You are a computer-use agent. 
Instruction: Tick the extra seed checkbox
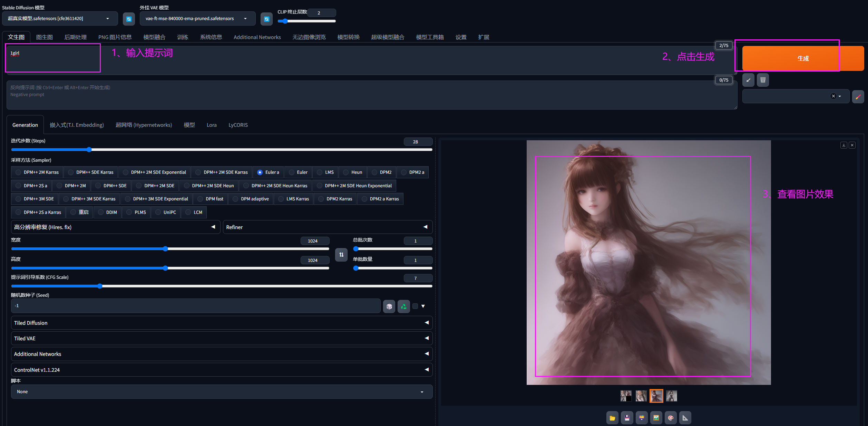tap(415, 306)
